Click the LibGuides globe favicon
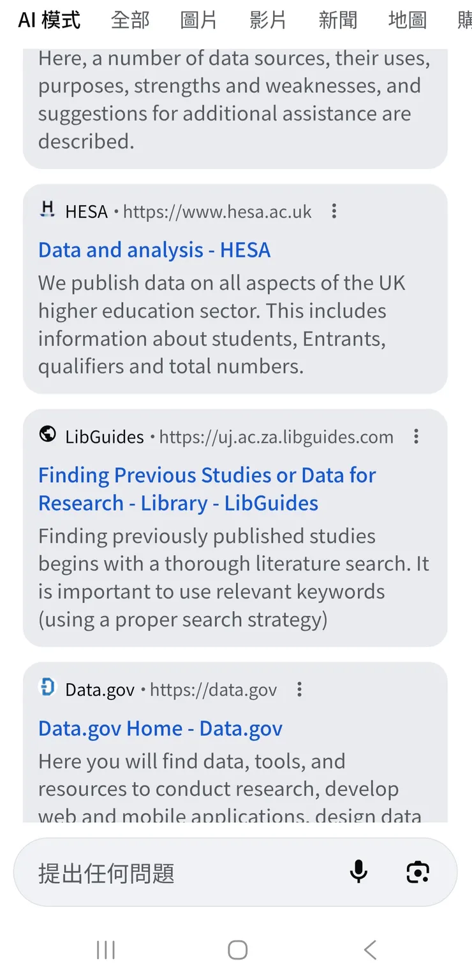The width and height of the screenshot is (472, 980). click(47, 435)
